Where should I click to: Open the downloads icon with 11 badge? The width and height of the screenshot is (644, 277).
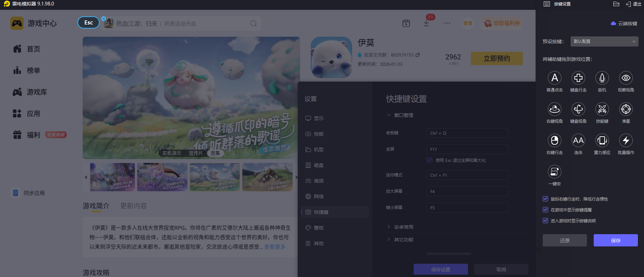click(x=426, y=23)
